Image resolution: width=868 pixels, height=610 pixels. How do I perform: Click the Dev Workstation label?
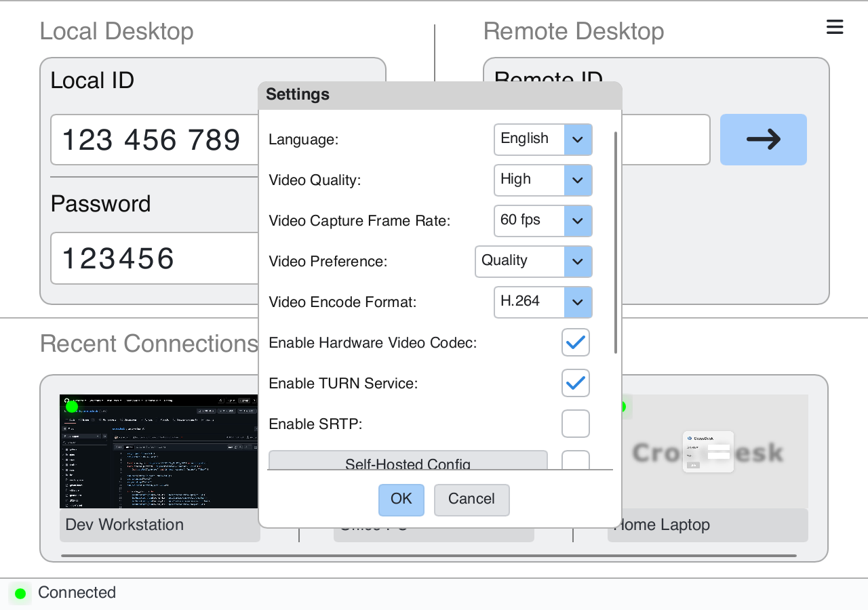point(125,525)
